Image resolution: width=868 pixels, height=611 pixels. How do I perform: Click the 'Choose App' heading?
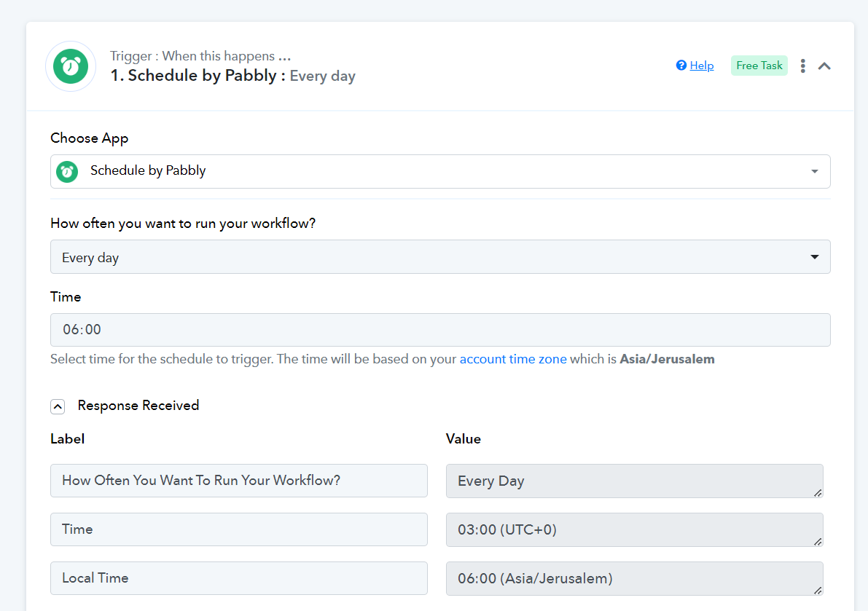pyautogui.click(x=90, y=138)
